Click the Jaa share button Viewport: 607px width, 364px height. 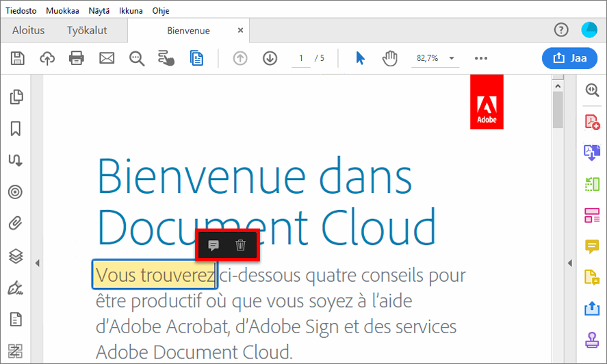pos(569,58)
